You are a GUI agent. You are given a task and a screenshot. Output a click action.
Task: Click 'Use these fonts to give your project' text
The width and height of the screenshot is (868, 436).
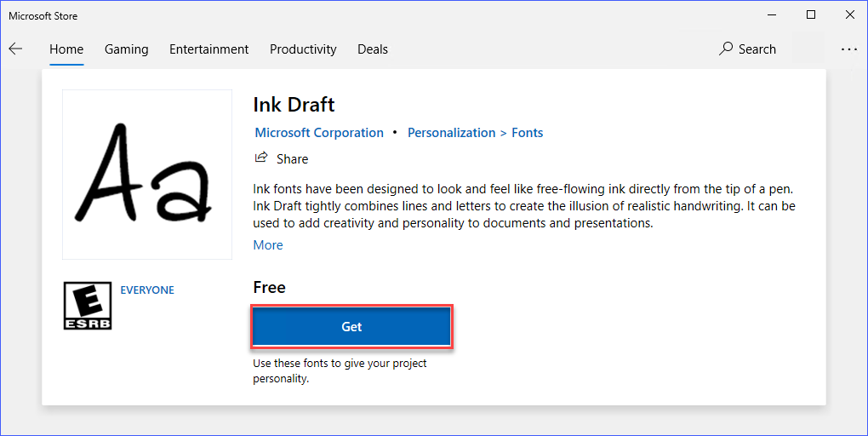point(340,364)
